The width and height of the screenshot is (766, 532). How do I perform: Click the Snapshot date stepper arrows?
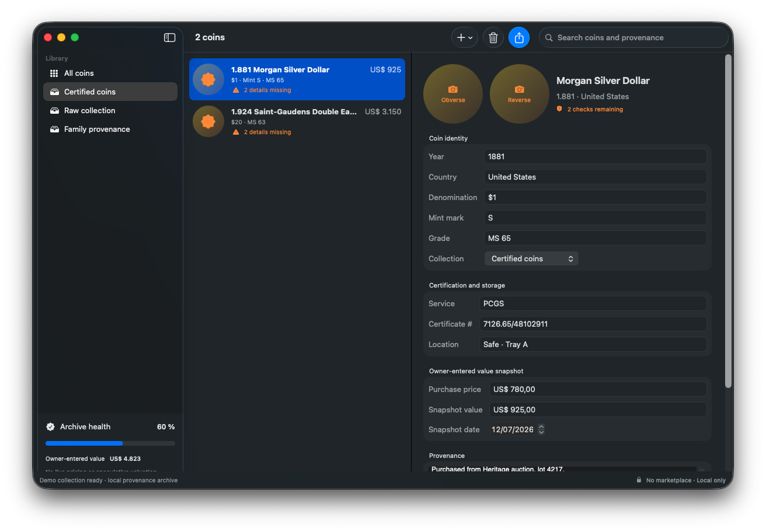(541, 429)
